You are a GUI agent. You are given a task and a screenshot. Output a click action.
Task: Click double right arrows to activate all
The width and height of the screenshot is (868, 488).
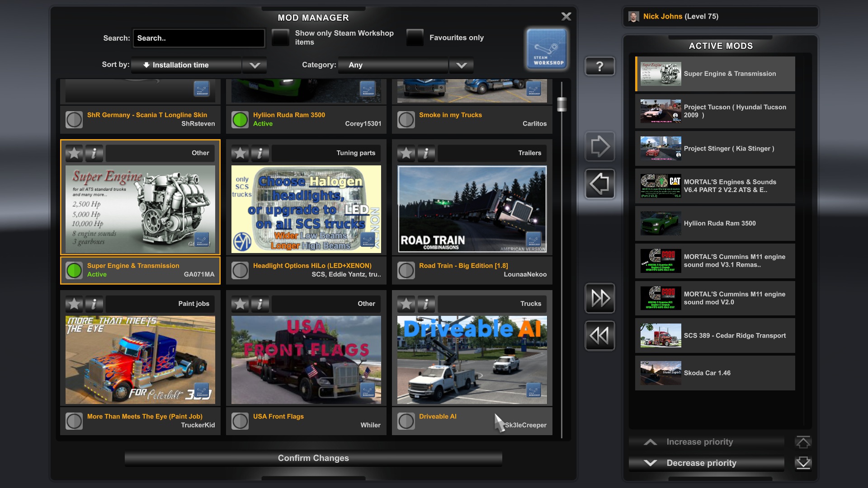[x=599, y=298]
